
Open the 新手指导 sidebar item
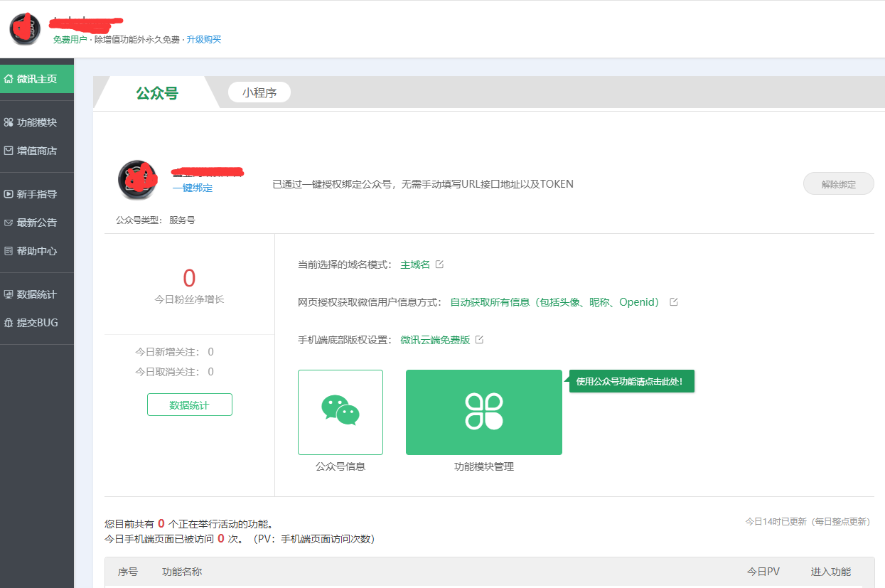(36, 194)
